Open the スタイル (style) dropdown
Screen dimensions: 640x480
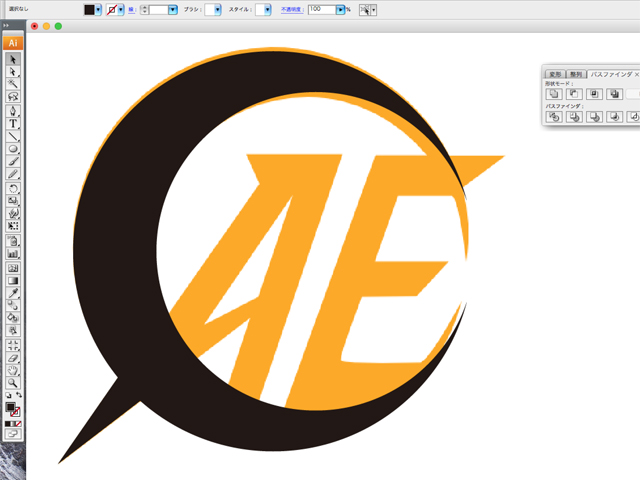(x=267, y=10)
